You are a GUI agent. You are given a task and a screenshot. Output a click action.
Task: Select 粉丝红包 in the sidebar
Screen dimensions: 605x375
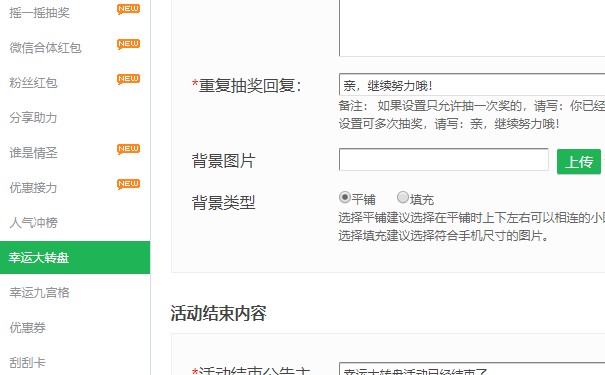pyautogui.click(x=33, y=83)
